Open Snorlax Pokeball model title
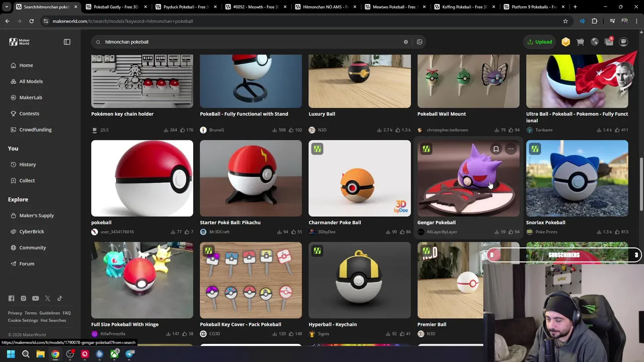The width and height of the screenshot is (644, 362). pyautogui.click(x=545, y=222)
